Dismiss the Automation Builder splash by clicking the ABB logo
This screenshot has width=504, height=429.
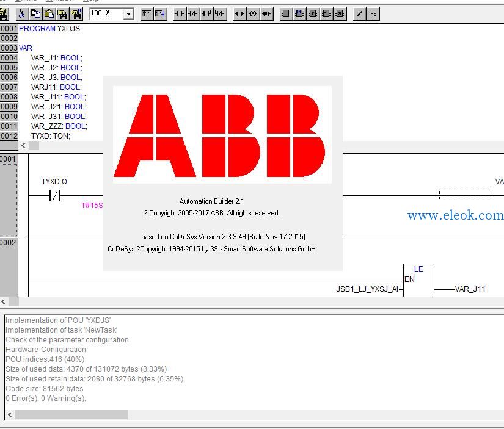tap(222, 135)
